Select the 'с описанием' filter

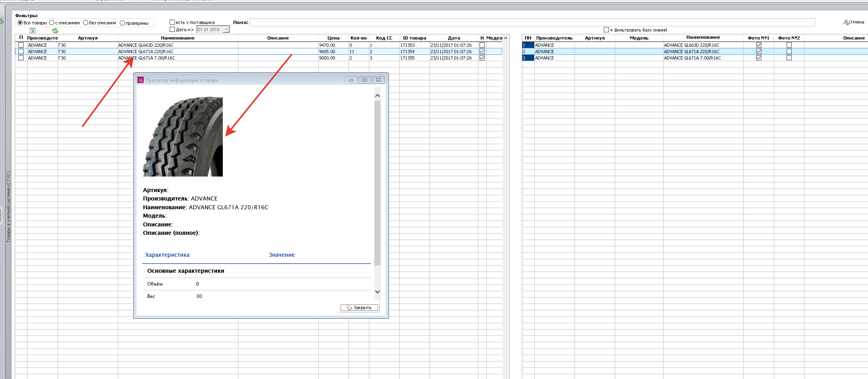52,23
